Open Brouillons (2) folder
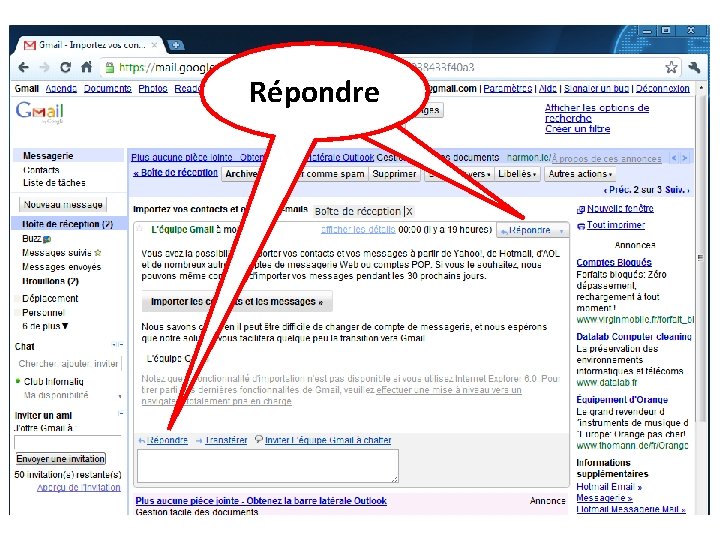 (50, 281)
